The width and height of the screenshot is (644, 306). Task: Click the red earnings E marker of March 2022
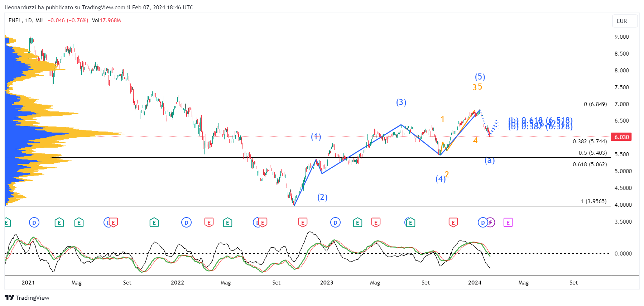[209, 223]
